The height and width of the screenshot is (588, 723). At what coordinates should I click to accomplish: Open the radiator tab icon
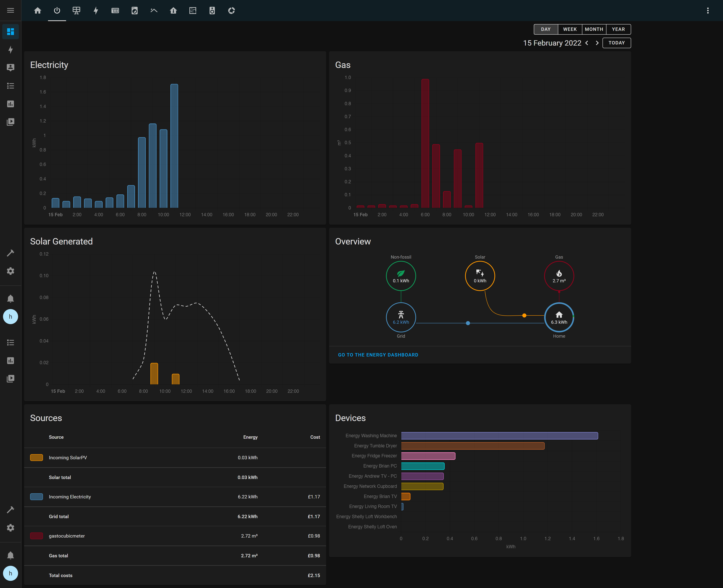pos(115,11)
